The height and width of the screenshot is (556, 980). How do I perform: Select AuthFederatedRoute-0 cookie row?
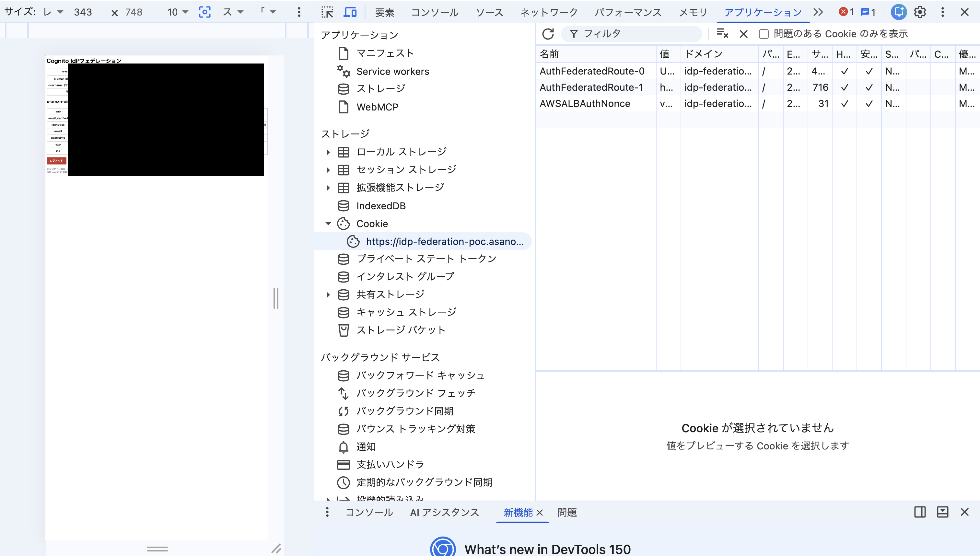tap(758, 71)
